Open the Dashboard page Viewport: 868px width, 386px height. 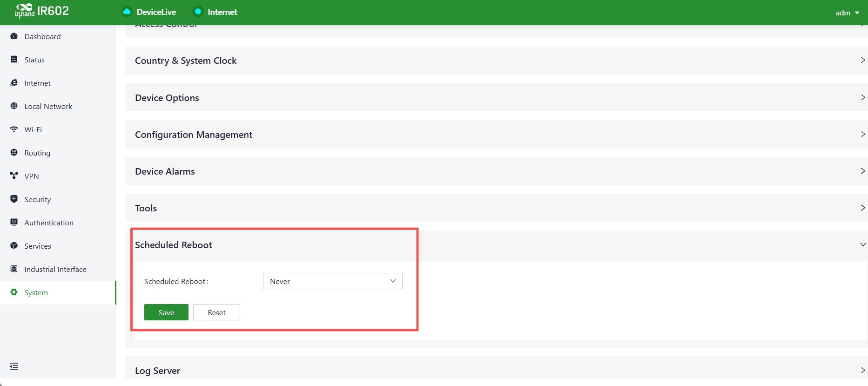[x=58, y=36]
